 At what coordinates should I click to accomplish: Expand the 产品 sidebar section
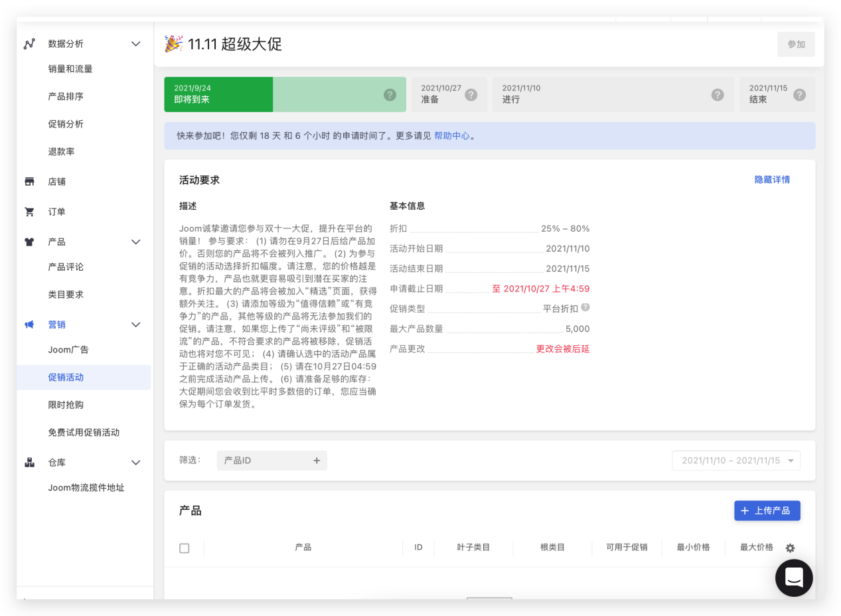click(x=136, y=242)
